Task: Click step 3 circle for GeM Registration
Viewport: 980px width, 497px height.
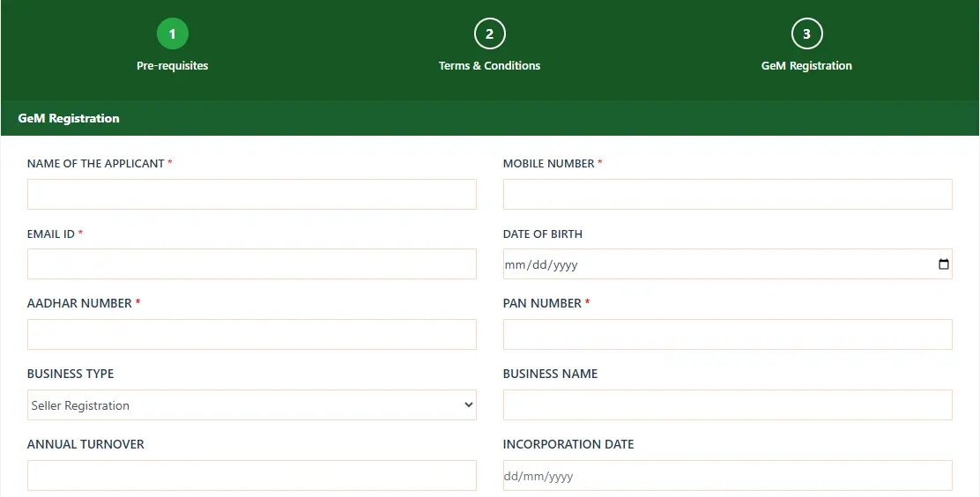Action: pos(806,33)
